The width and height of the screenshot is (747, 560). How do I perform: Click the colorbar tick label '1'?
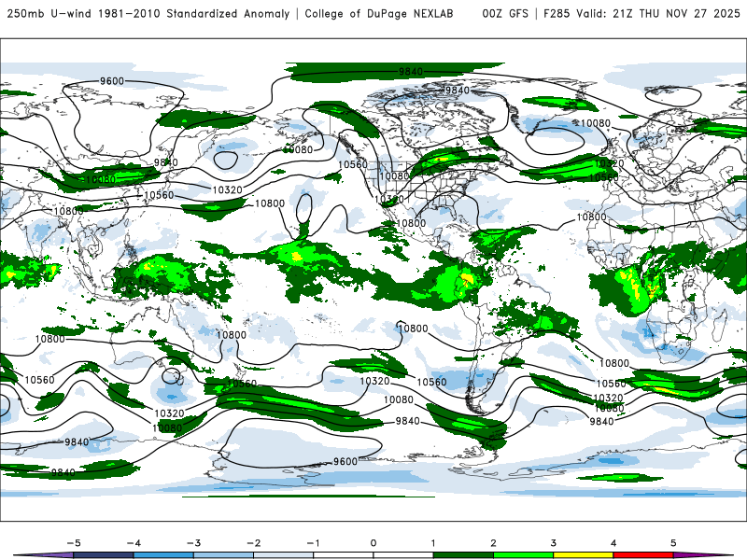click(x=433, y=543)
